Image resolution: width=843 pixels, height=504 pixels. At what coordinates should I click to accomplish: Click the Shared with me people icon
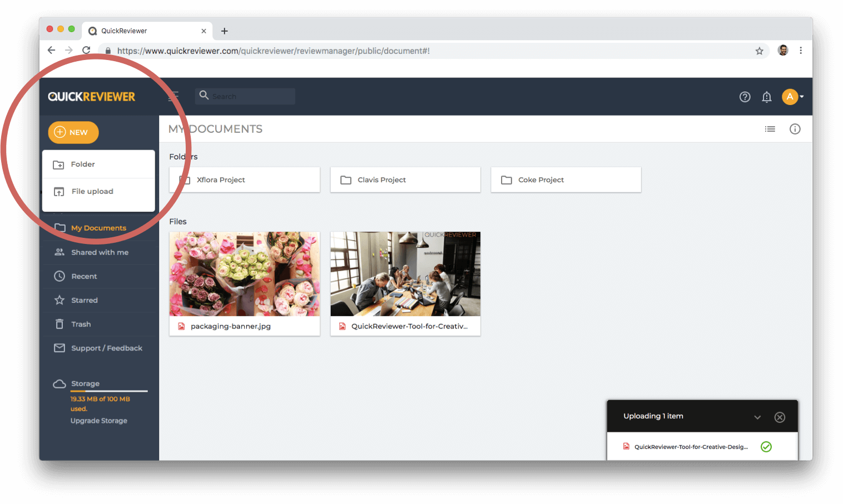[59, 252]
